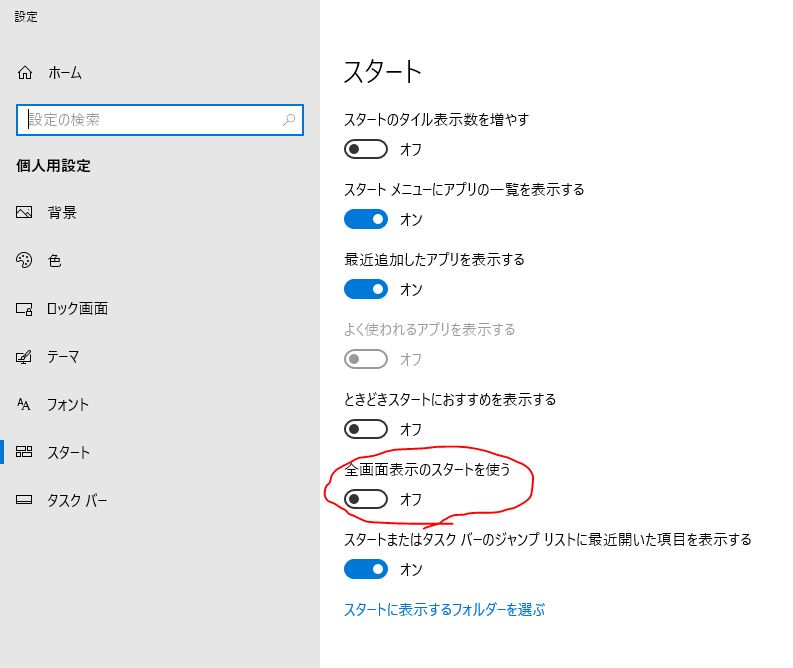Enable スタートのタイル表示数を増やす toggle
The height and width of the screenshot is (668, 793).
coord(365,149)
